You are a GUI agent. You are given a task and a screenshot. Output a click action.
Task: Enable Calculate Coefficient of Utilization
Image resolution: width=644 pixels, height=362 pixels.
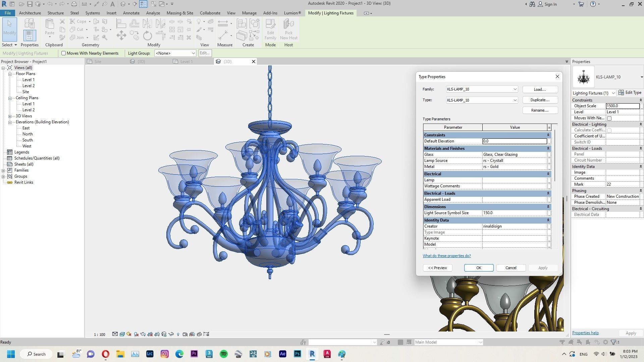[609, 130]
